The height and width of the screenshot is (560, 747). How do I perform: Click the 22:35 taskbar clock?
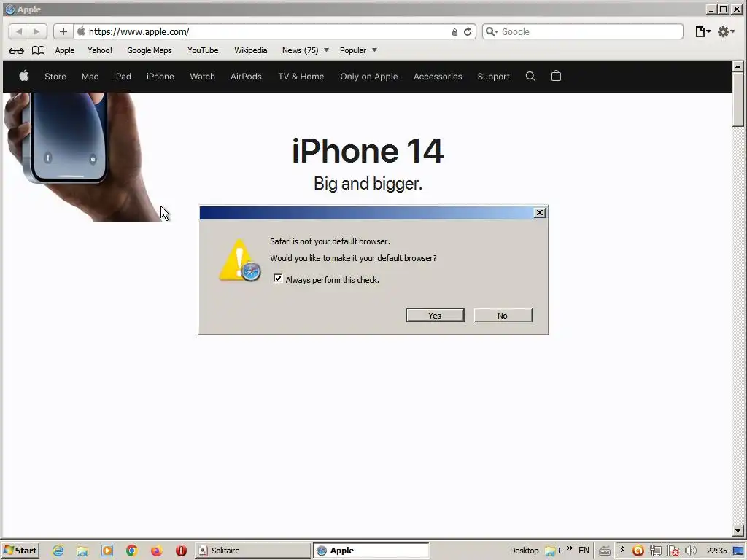[x=716, y=551]
